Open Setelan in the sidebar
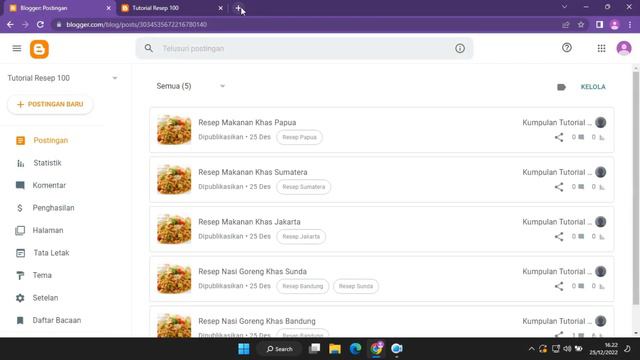The image size is (640, 360). tap(45, 298)
